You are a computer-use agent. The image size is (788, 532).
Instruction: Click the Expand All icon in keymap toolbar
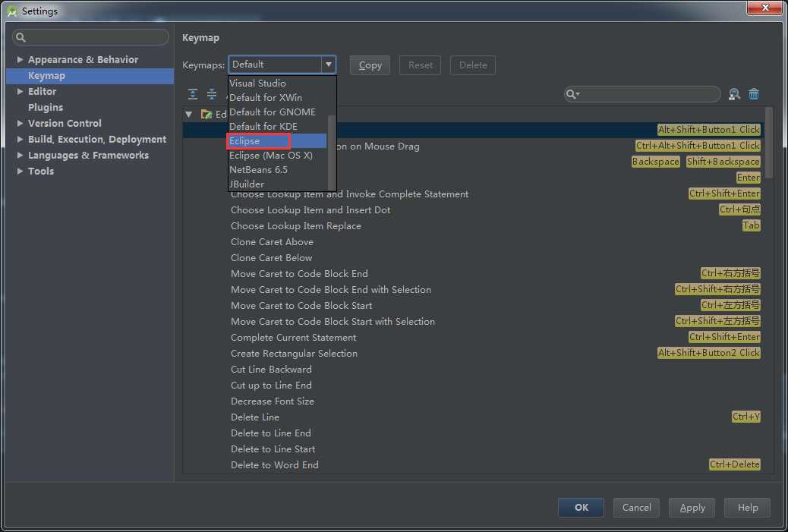click(193, 94)
